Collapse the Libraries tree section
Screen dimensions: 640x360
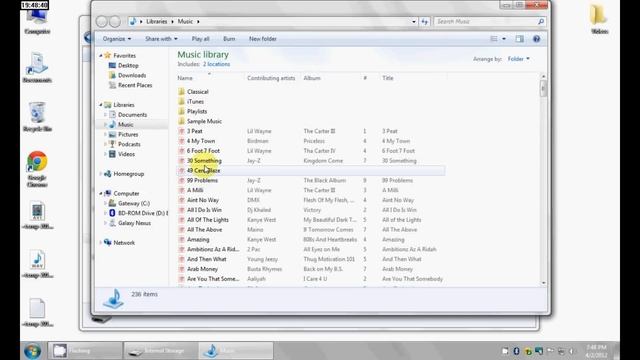click(x=101, y=105)
